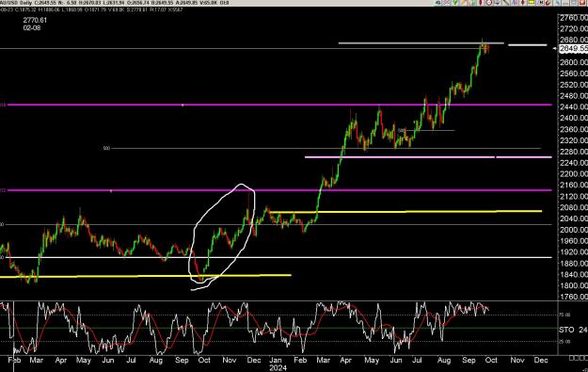This screenshot has height=372, width=588.
Task: Click the Mar label left of 2024
Action: click(x=37, y=360)
